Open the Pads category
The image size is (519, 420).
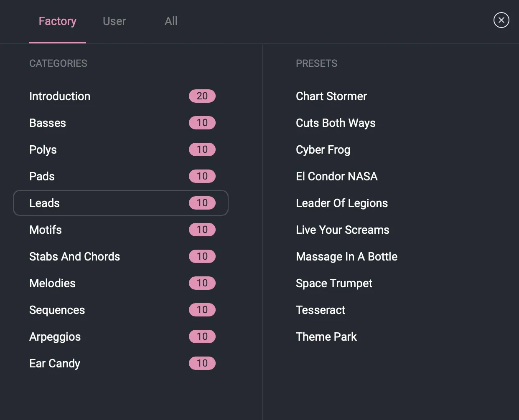tap(42, 177)
